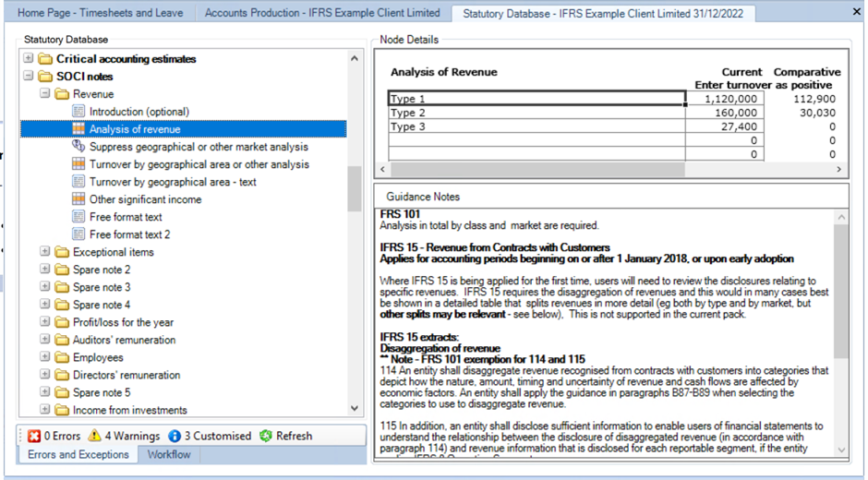868x480 pixels.
Task: Click the Free format text document icon
Action: click(78, 217)
